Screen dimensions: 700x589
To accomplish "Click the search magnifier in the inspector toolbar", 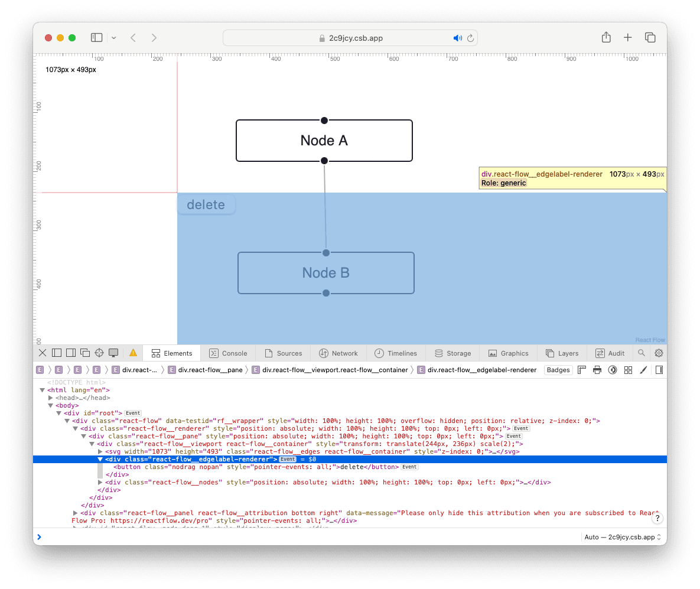I will pos(642,353).
